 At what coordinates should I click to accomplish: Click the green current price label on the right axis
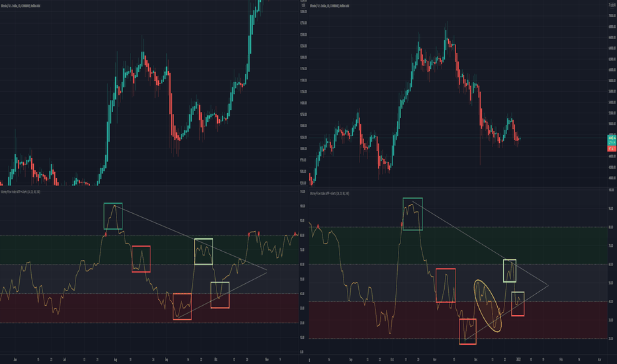612,140
